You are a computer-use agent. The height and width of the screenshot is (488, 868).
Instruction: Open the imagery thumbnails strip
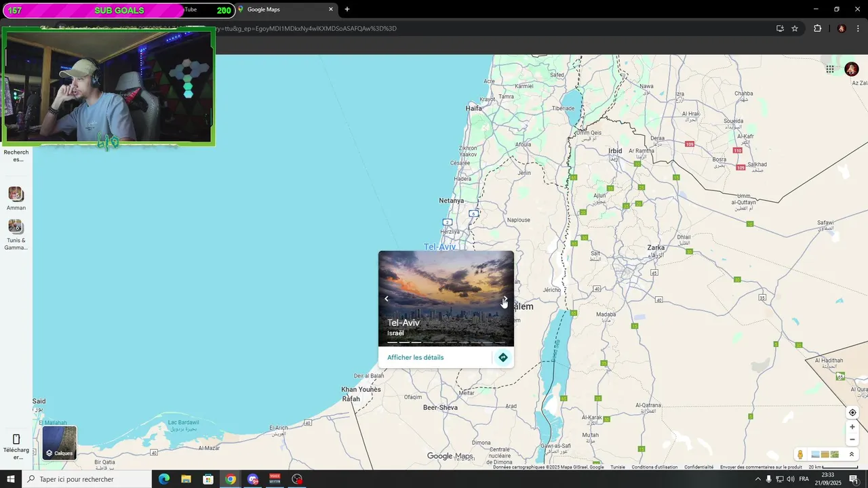(x=825, y=454)
